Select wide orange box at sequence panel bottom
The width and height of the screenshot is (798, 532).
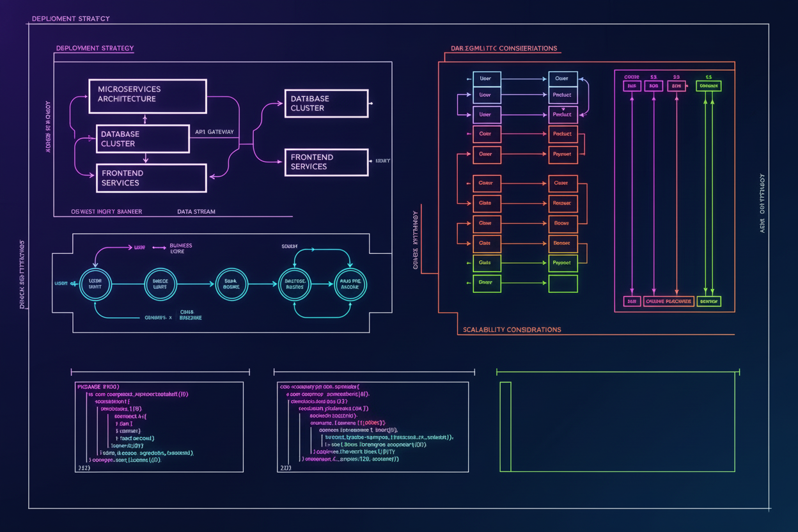(668, 301)
